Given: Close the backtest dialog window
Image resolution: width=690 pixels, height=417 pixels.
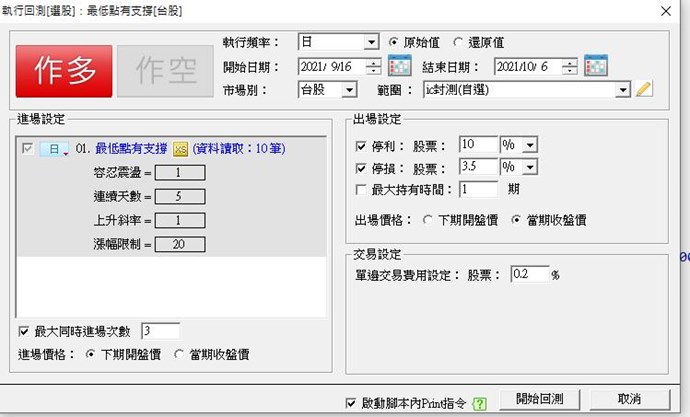Looking at the screenshot, I should 666,11.
